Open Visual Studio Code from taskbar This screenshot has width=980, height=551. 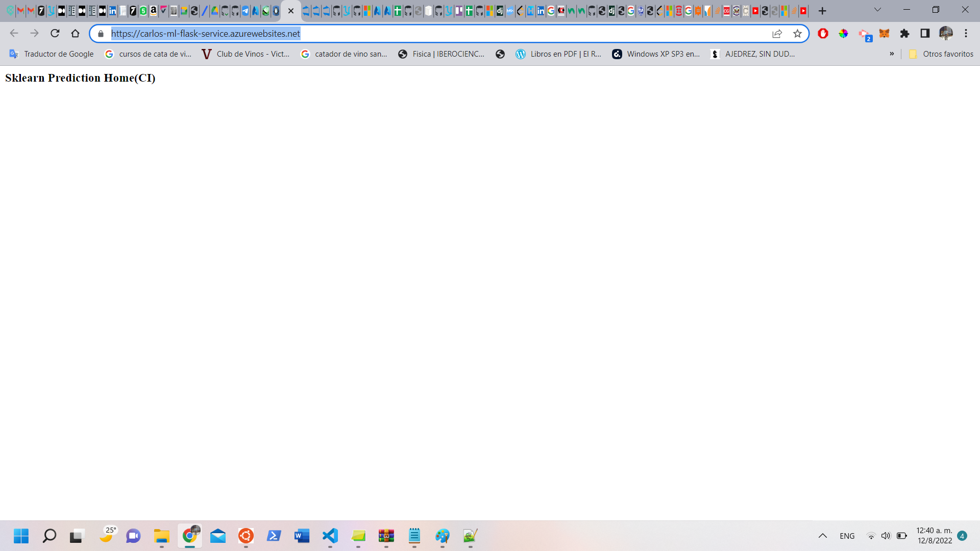tap(330, 536)
